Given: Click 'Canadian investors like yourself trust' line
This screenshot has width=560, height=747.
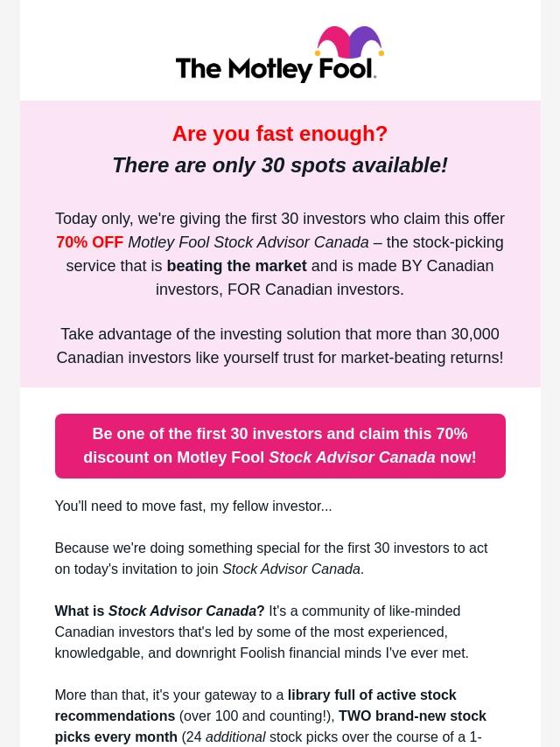Looking at the screenshot, I should [x=280, y=358].
